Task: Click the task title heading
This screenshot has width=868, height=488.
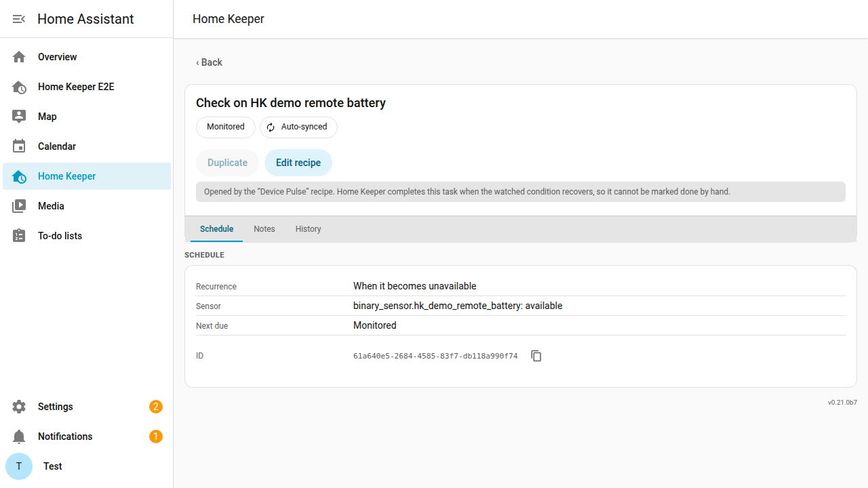Action: 291,103
